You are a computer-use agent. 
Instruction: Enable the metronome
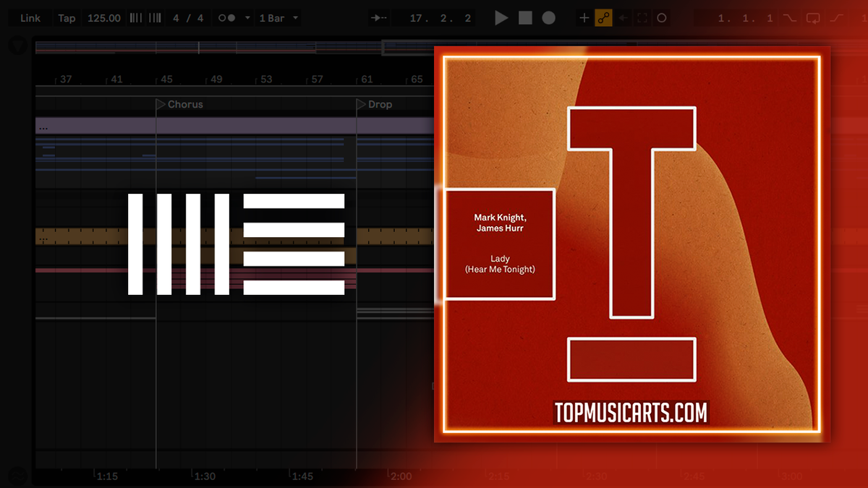coord(225,17)
